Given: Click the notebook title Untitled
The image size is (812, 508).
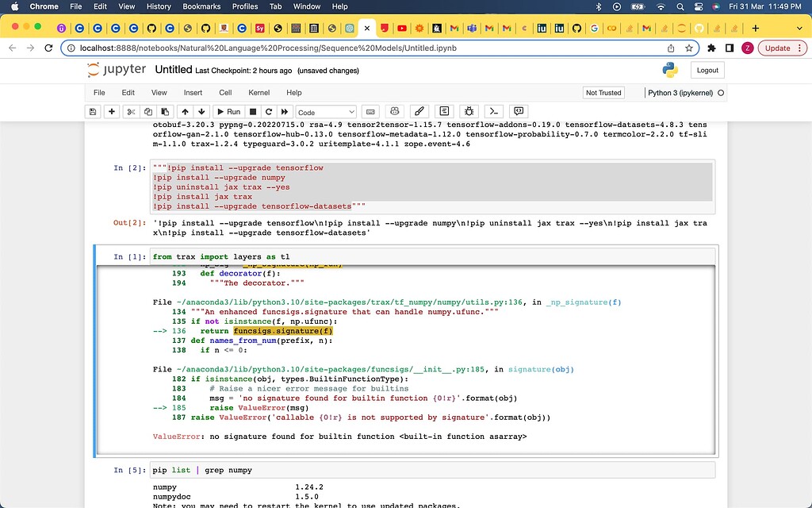Looking at the screenshot, I should click(173, 70).
